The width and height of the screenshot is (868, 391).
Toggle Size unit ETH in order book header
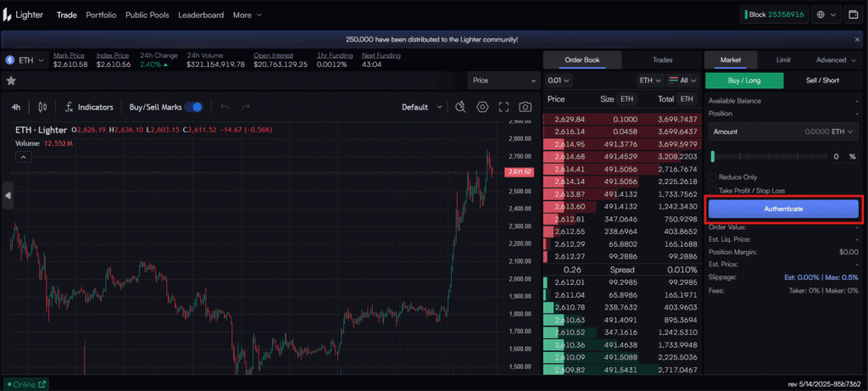[x=626, y=99]
